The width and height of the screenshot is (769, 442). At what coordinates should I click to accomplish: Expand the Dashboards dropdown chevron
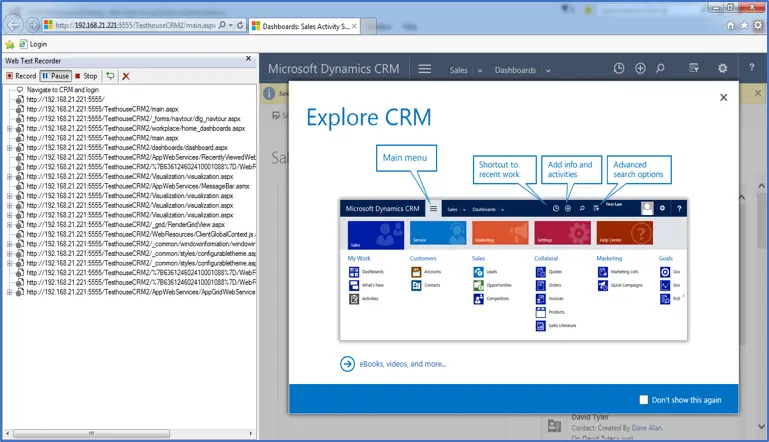tap(548, 71)
